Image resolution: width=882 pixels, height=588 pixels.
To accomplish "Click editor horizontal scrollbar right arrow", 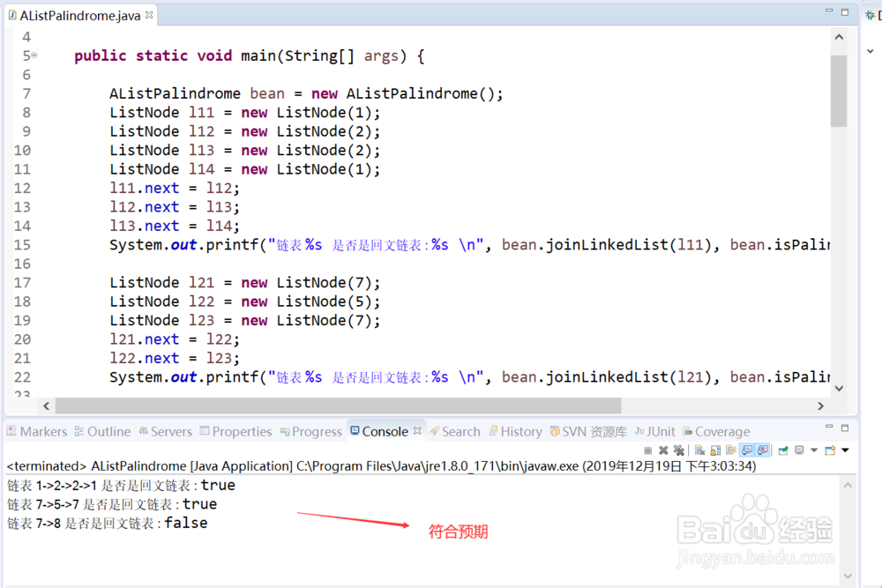I will tap(820, 406).
